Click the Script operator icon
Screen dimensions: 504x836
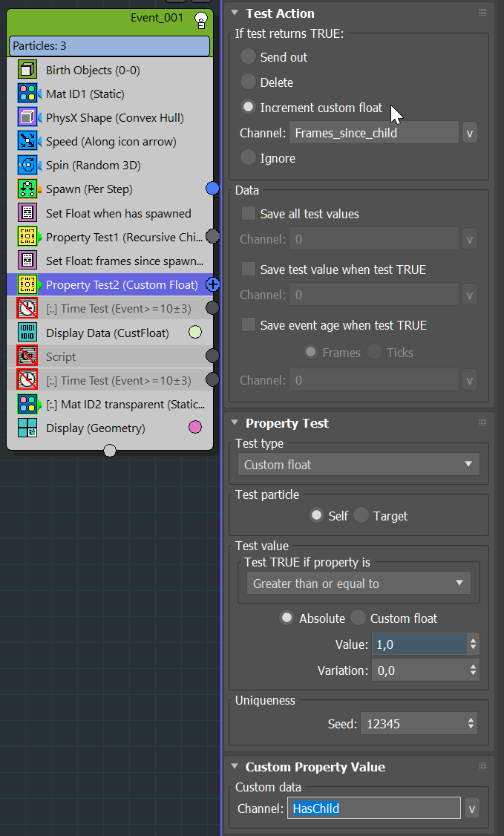(x=27, y=357)
